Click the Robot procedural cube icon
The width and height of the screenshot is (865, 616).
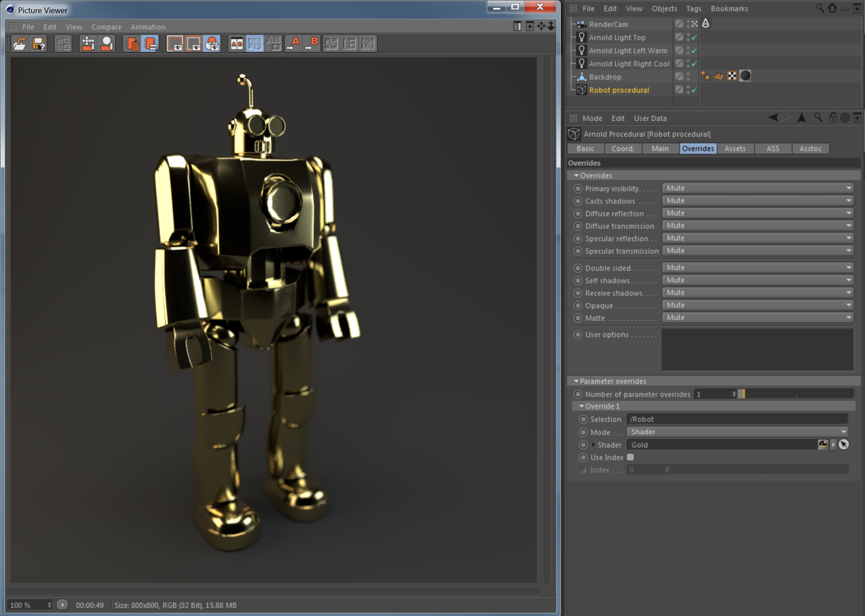(x=581, y=90)
